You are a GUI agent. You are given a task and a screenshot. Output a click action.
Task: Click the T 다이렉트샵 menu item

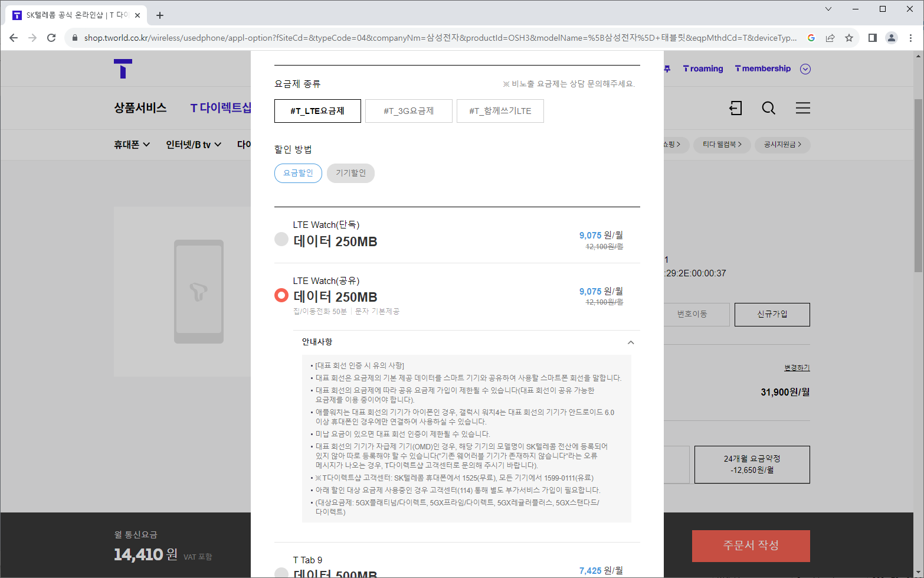(221, 108)
